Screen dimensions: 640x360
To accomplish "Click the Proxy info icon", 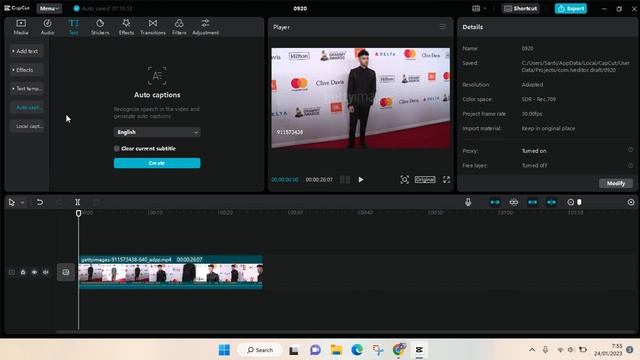I will pyautogui.click(x=630, y=150).
